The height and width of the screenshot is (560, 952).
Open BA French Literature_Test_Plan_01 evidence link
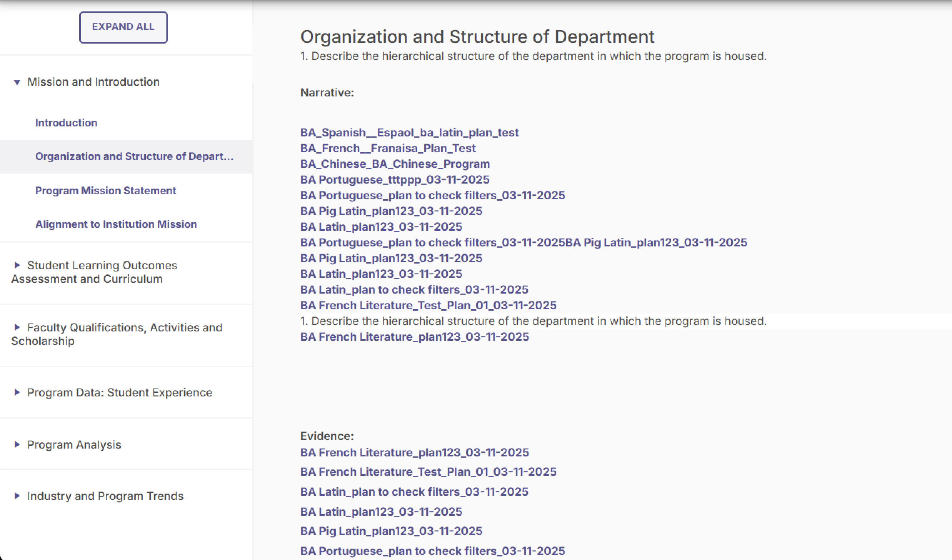tap(429, 471)
